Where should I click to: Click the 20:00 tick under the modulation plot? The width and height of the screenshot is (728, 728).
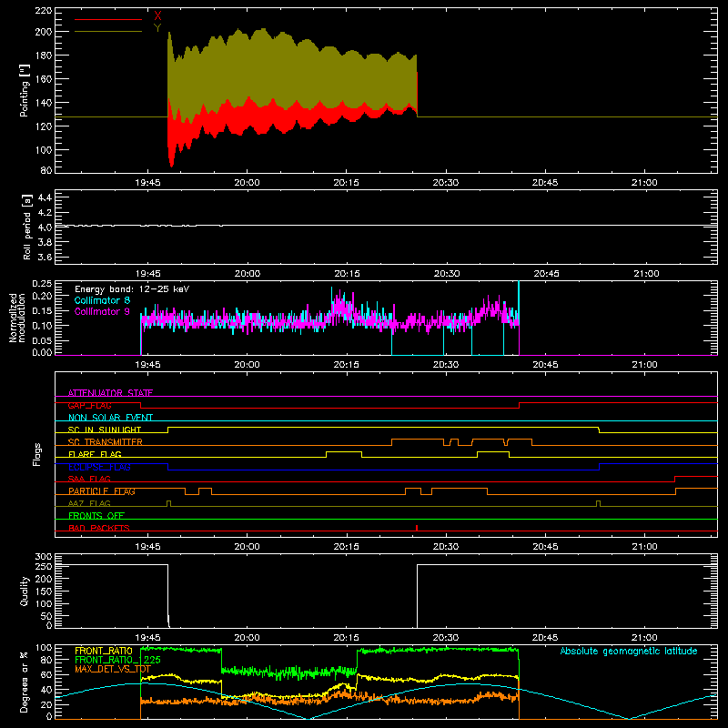pyautogui.click(x=247, y=365)
